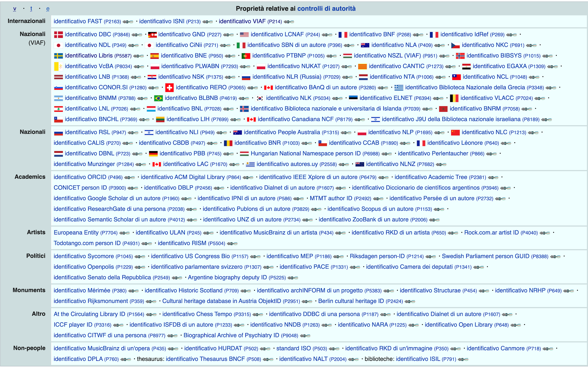Open the 't' talk template link
Screen dimensions: 588x367
31,9
